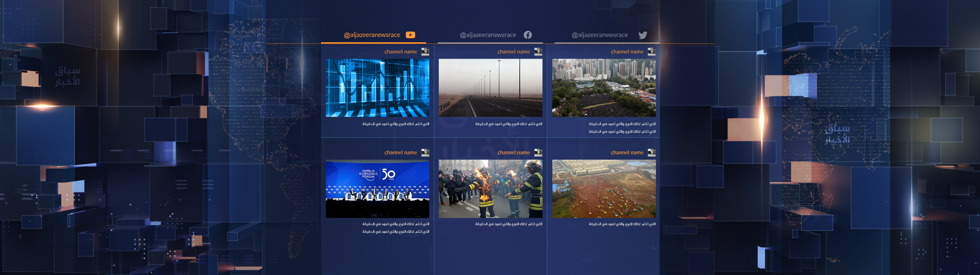
Task: Switch to the Facebook @aljazeeranewsrace tab
Action: click(488, 35)
